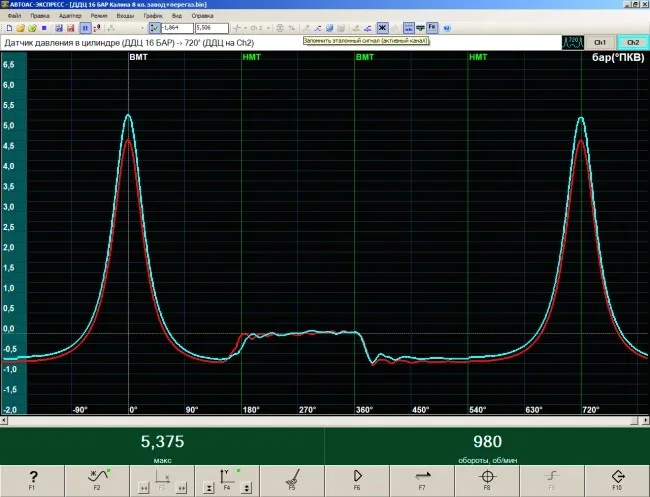Select the Ch1 channel button

[x=600, y=42]
